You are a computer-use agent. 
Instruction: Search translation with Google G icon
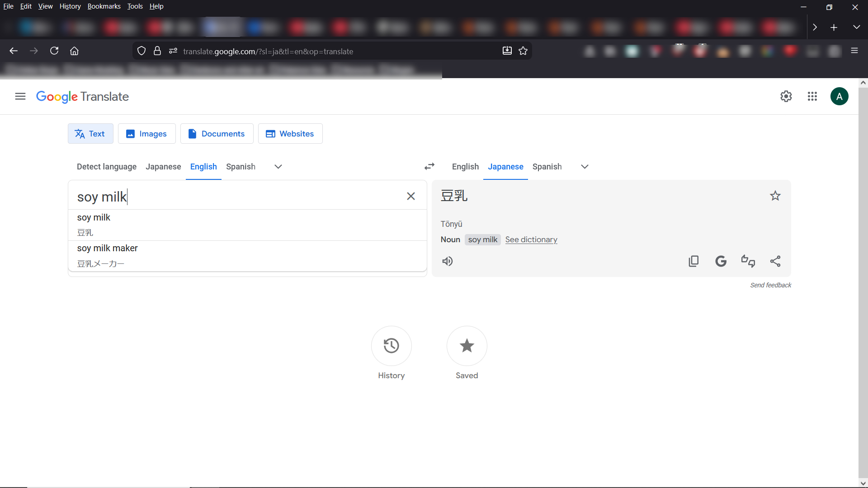pyautogui.click(x=721, y=261)
